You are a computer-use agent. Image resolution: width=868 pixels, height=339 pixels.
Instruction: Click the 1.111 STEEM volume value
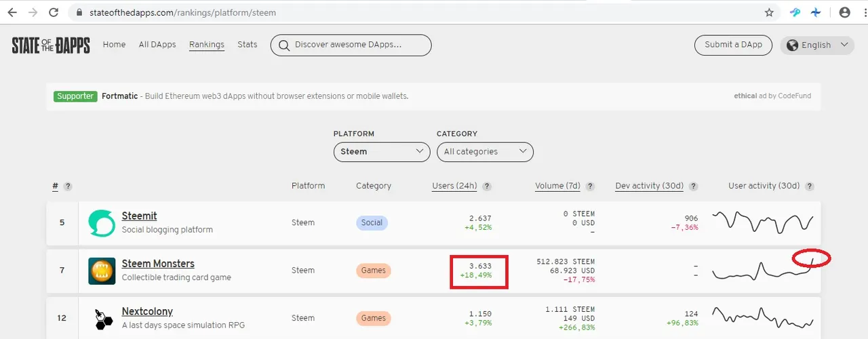[x=570, y=309]
